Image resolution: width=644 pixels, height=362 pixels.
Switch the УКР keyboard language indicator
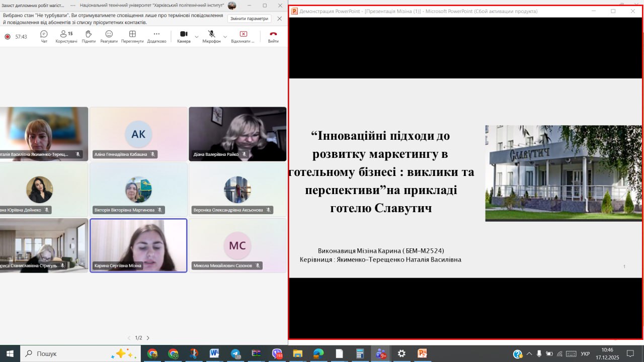tap(585, 353)
